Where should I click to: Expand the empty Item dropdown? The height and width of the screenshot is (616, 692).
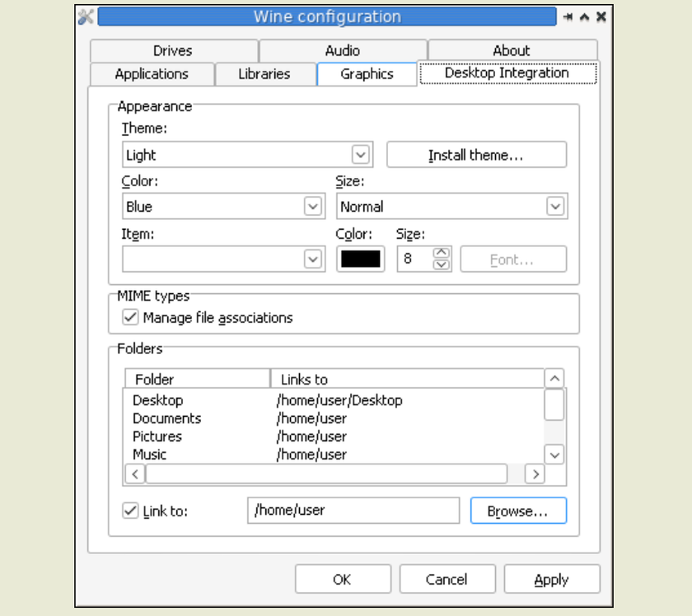tap(312, 259)
